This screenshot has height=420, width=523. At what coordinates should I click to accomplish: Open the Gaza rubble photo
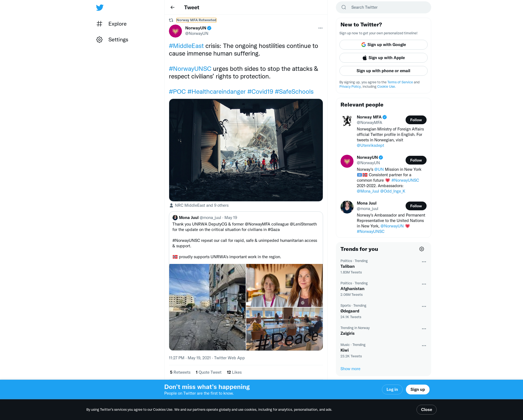[246, 150]
